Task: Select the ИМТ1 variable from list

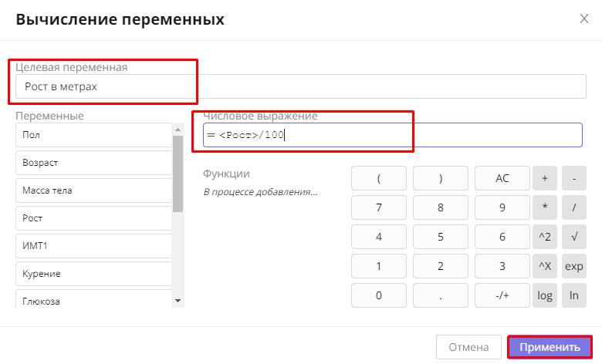Action: (x=93, y=246)
